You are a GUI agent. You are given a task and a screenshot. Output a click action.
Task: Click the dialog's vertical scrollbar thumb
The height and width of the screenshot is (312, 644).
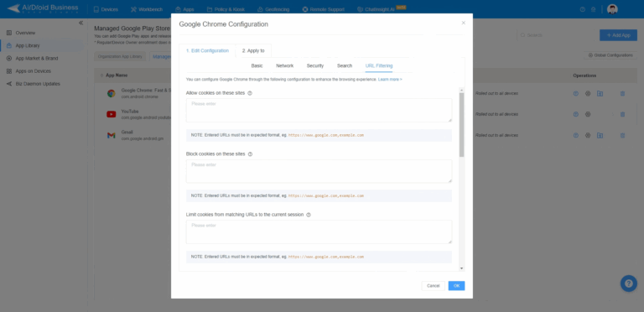[x=462, y=125]
